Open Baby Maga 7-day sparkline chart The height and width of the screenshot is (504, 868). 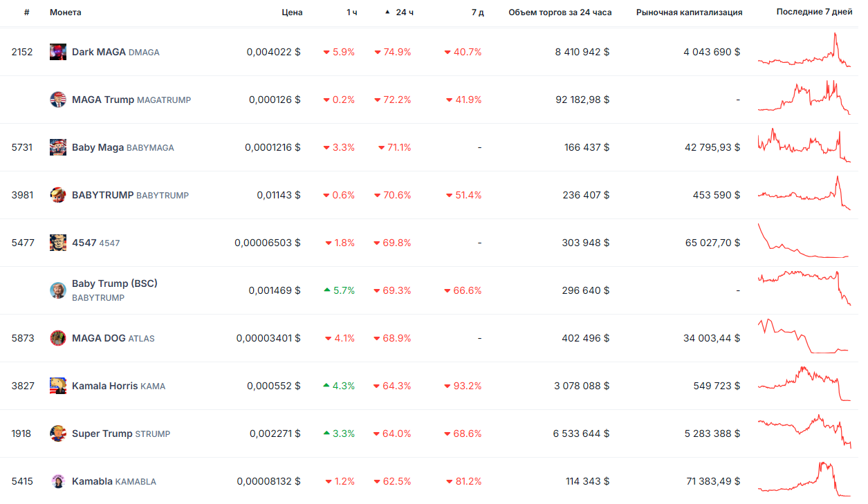804,146
